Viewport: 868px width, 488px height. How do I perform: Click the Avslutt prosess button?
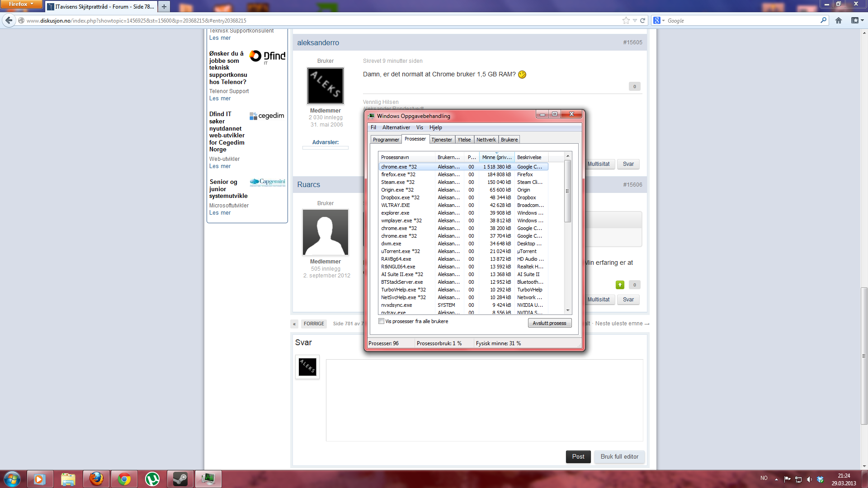(549, 323)
